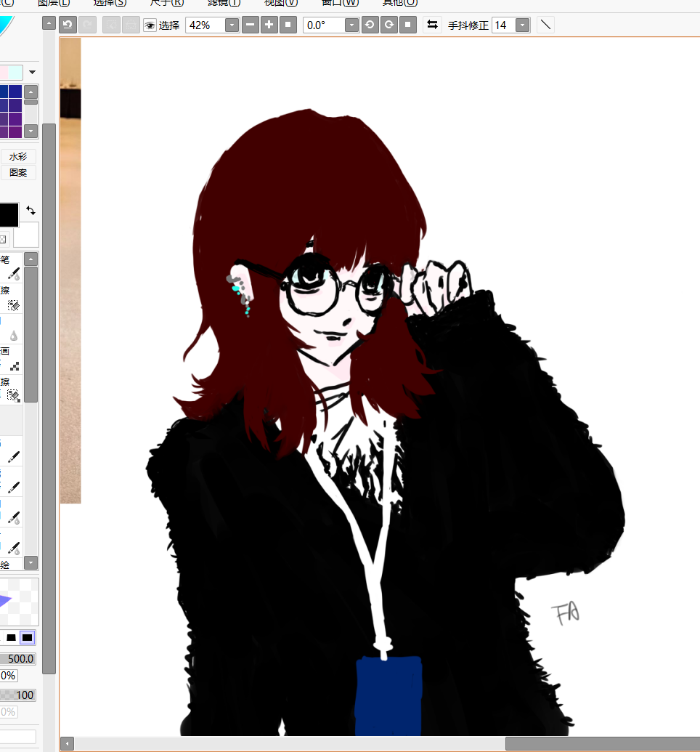Rotate canvas counterclockwise

(x=370, y=25)
